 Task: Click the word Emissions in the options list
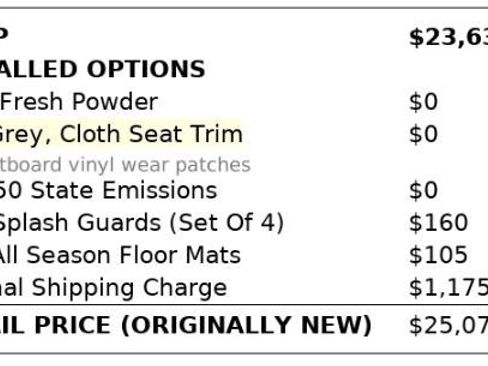160,190
